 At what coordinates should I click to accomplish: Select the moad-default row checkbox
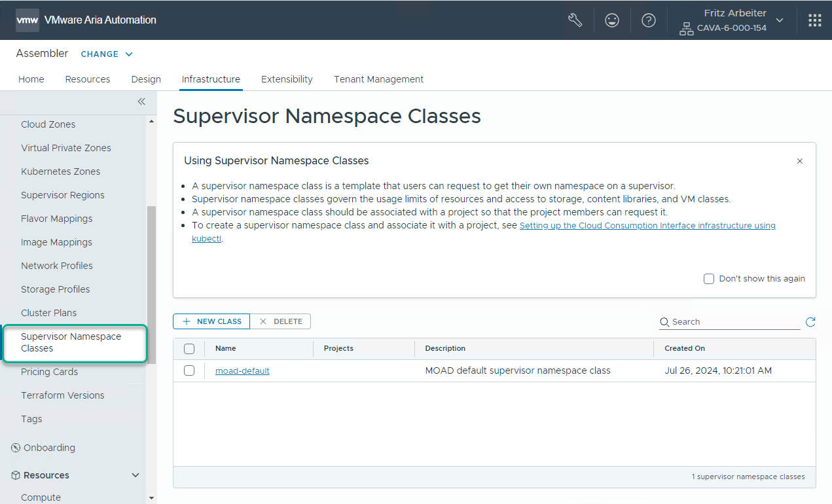click(x=189, y=370)
